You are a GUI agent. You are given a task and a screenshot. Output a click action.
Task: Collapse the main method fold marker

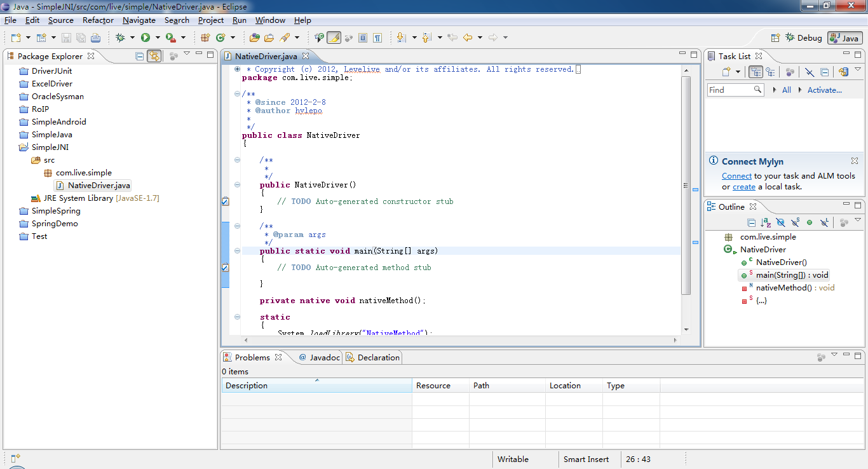point(237,251)
